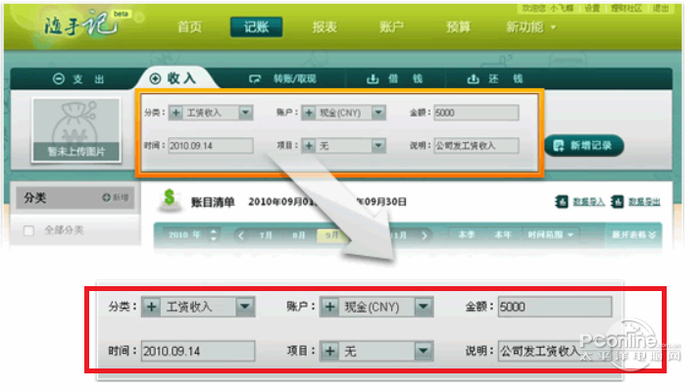
Task: Click the 新增记录 button
Action: click(583, 146)
